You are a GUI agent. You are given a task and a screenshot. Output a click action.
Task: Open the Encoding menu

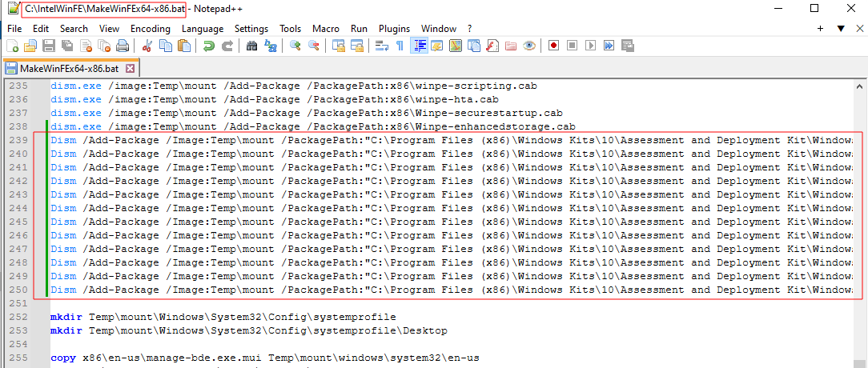coord(151,28)
